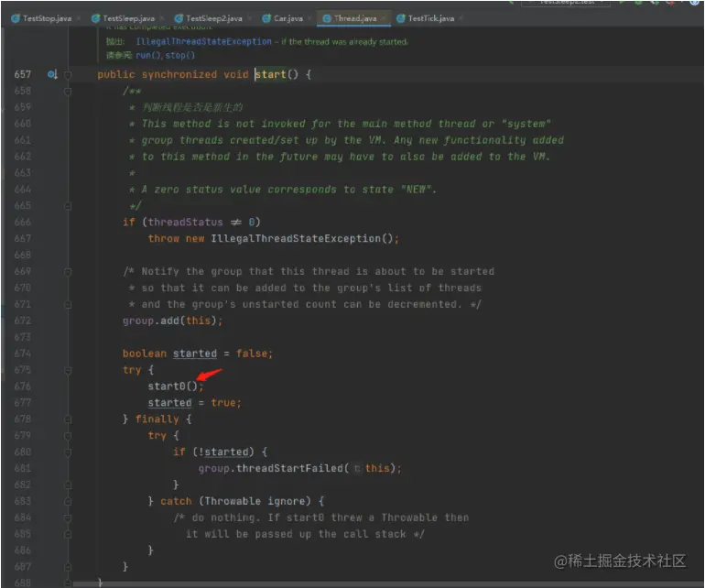Image resolution: width=705 pixels, height=588 pixels.
Task: Close the Car.java tab
Action: click(x=309, y=18)
